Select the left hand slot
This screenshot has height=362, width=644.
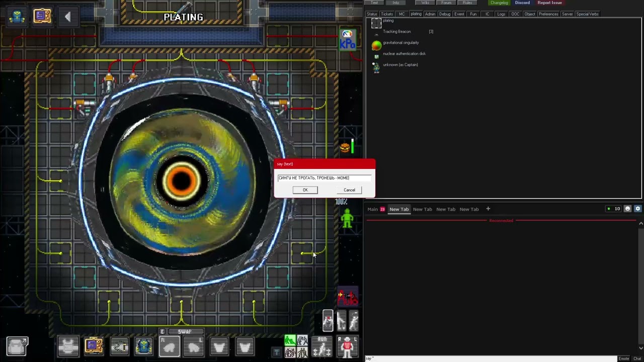[x=194, y=346]
